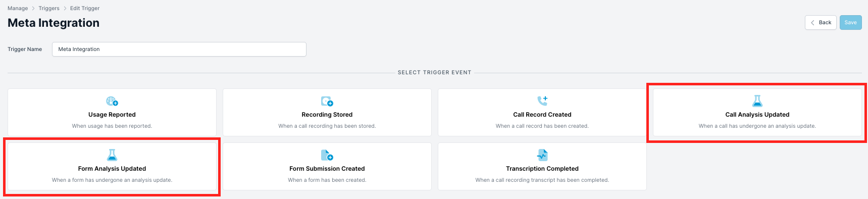
Task: Open the Manage breadcrumb link
Action: tap(18, 8)
